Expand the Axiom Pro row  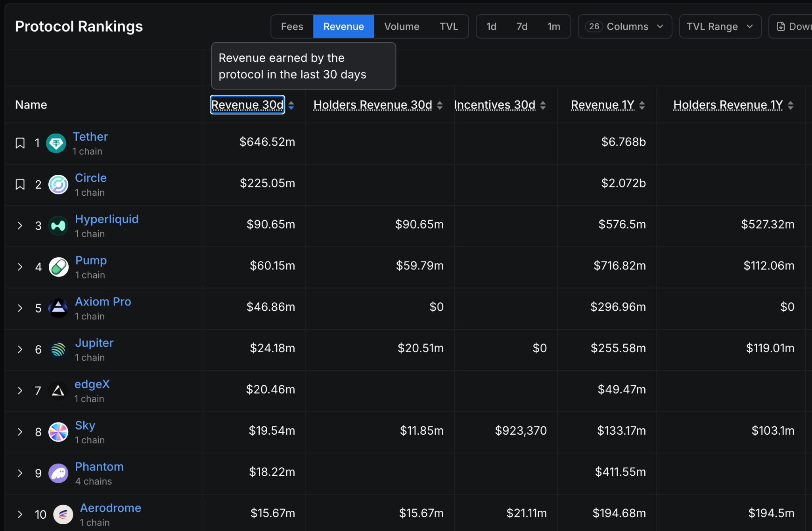tap(20, 308)
